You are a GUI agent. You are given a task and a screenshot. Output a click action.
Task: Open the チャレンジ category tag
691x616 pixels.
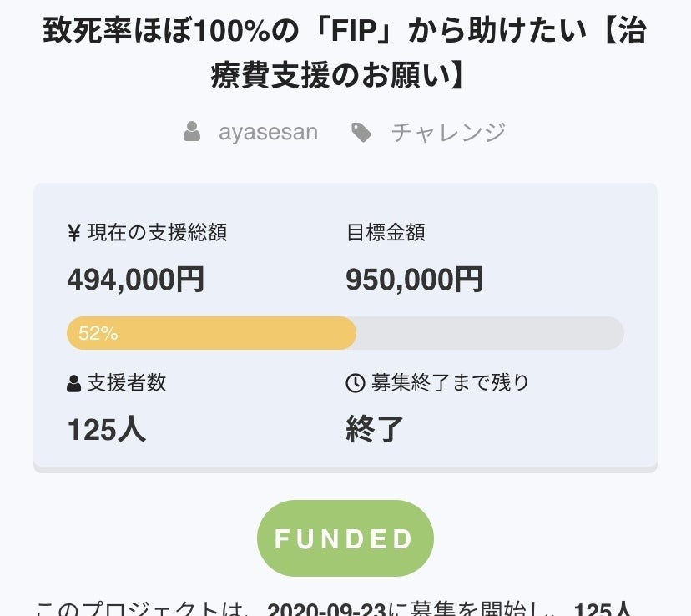click(x=448, y=132)
